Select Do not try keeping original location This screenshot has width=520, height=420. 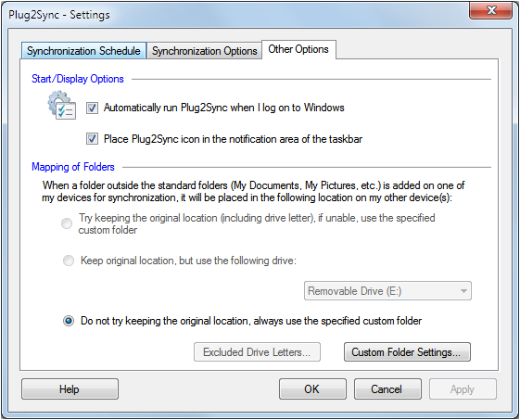coord(69,321)
